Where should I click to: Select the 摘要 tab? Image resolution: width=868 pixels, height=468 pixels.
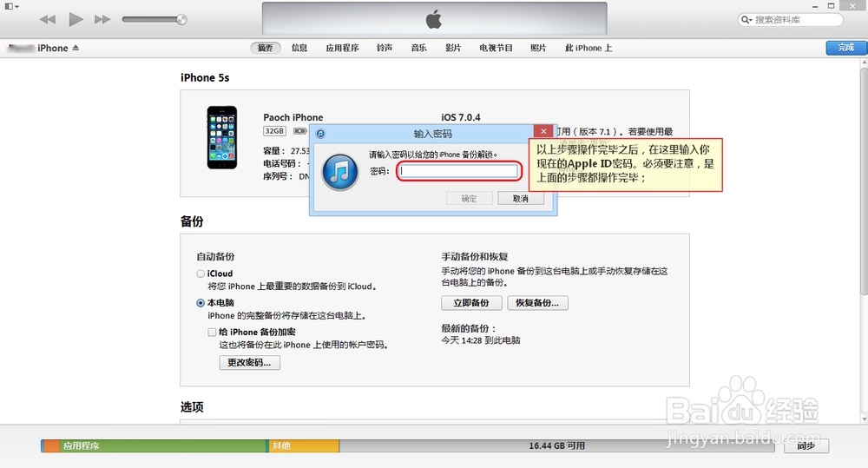[x=265, y=48]
